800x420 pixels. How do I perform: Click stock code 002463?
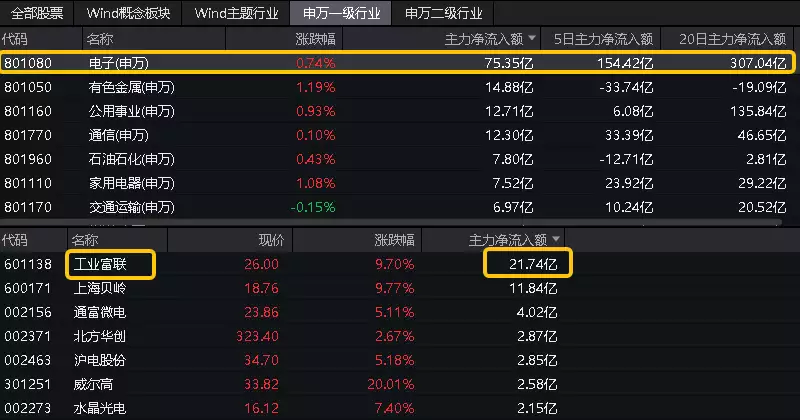(28, 360)
